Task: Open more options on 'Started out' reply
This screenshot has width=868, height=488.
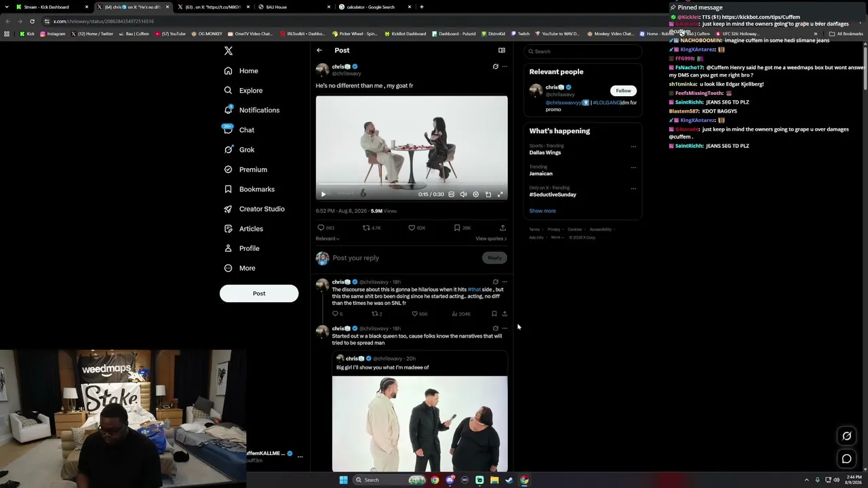Action: tap(505, 329)
